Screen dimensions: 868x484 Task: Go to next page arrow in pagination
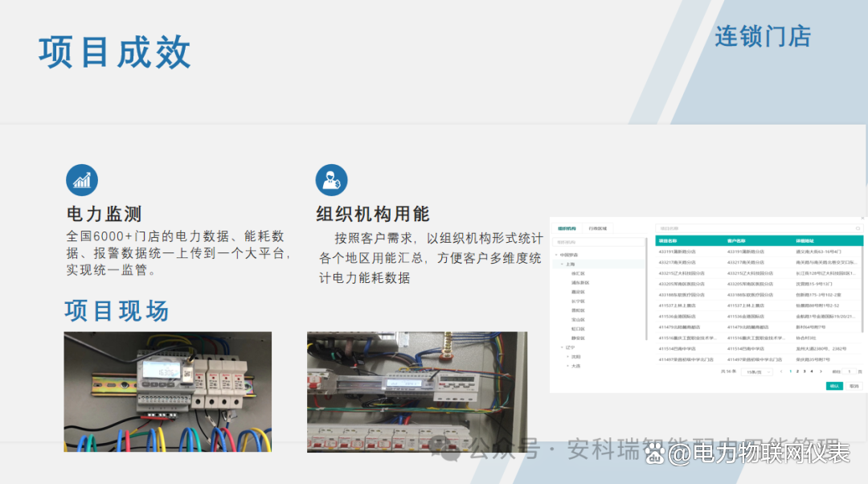[821, 371]
